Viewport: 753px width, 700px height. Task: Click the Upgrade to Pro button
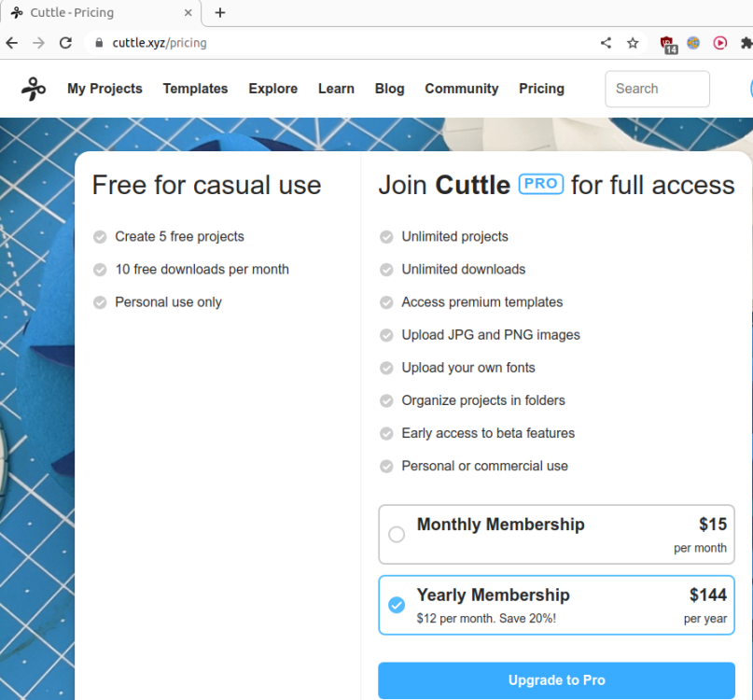(556, 680)
